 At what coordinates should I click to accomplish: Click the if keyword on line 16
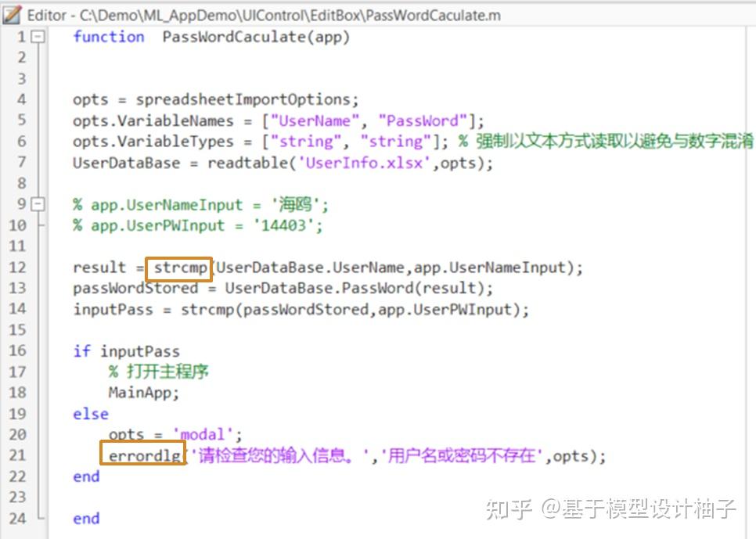pos(81,350)
